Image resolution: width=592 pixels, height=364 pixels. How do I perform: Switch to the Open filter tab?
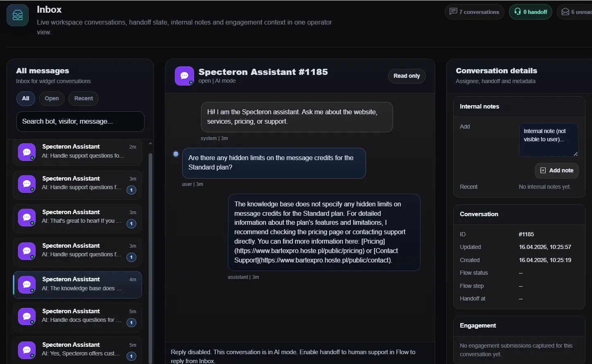52,98
